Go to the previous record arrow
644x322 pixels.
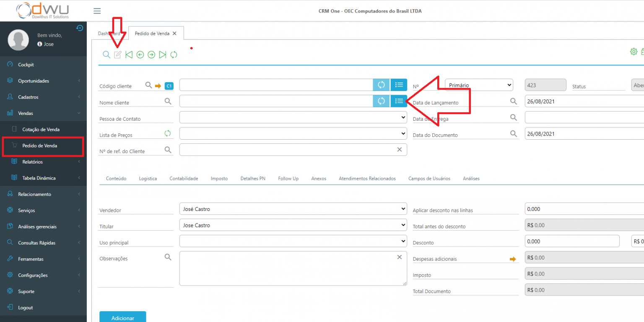click(x=140, y=55)
